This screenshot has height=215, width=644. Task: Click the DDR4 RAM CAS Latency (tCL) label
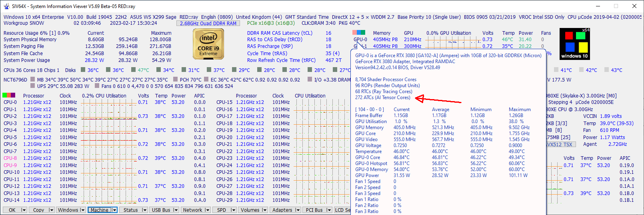click(280, 33)
